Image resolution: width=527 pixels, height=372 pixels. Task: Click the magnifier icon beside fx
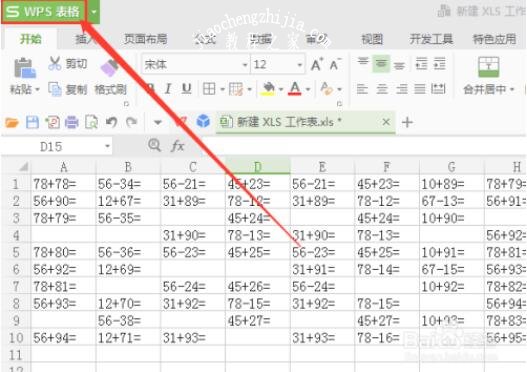[154, 145]
